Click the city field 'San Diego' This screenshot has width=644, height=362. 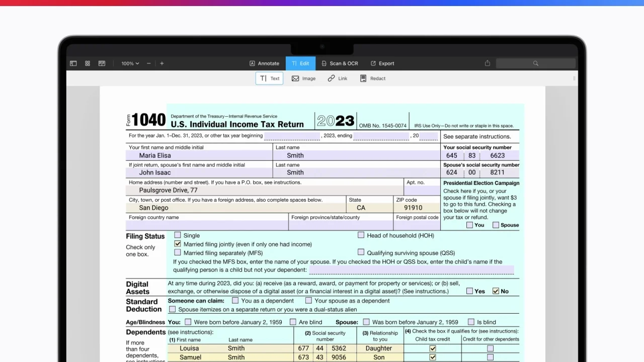[x=236, y=208]
